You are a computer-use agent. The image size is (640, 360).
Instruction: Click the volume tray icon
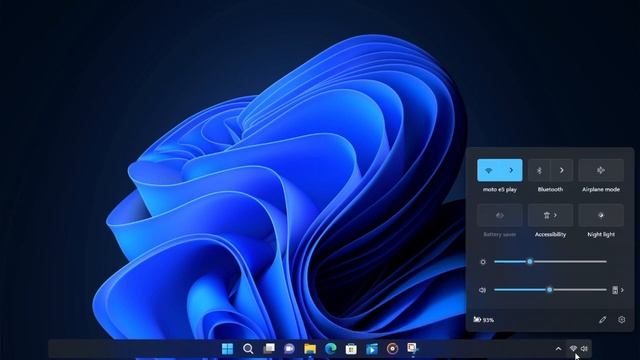(584, 349)
